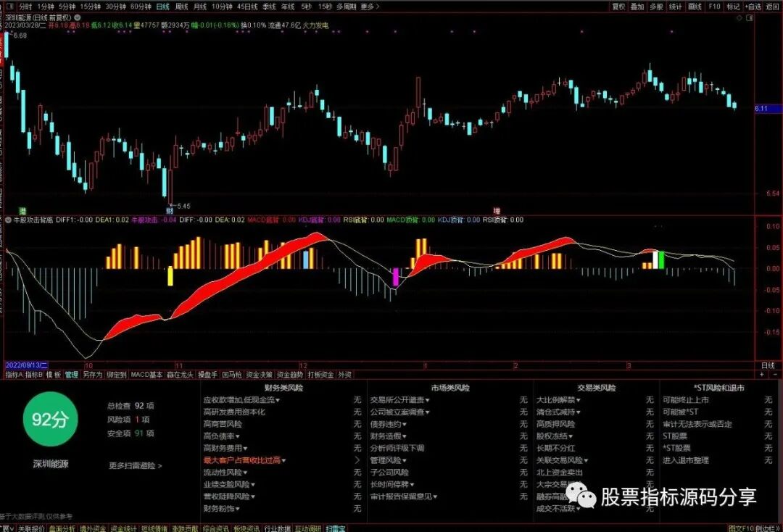The height and width of the screenshot is (532, 783).
Task: Open the dropdown circle next to 深圳能源(日线 前复权)
Action: point(78,17)
